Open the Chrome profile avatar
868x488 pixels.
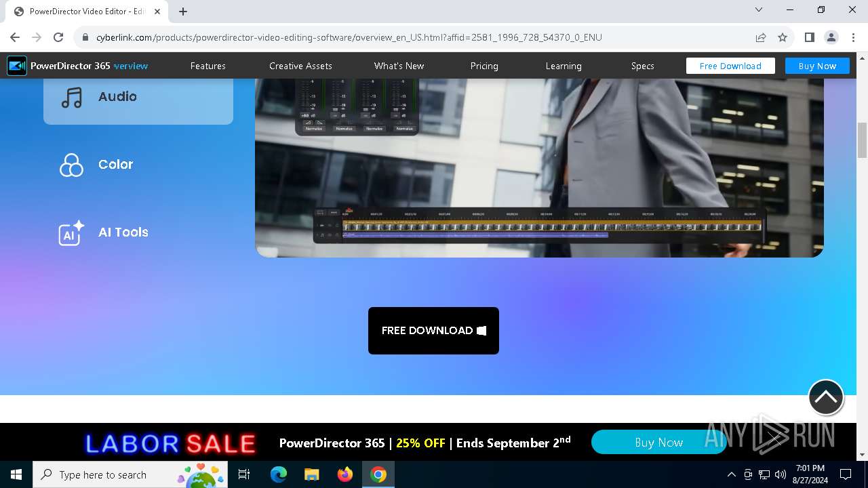[831, 37]
